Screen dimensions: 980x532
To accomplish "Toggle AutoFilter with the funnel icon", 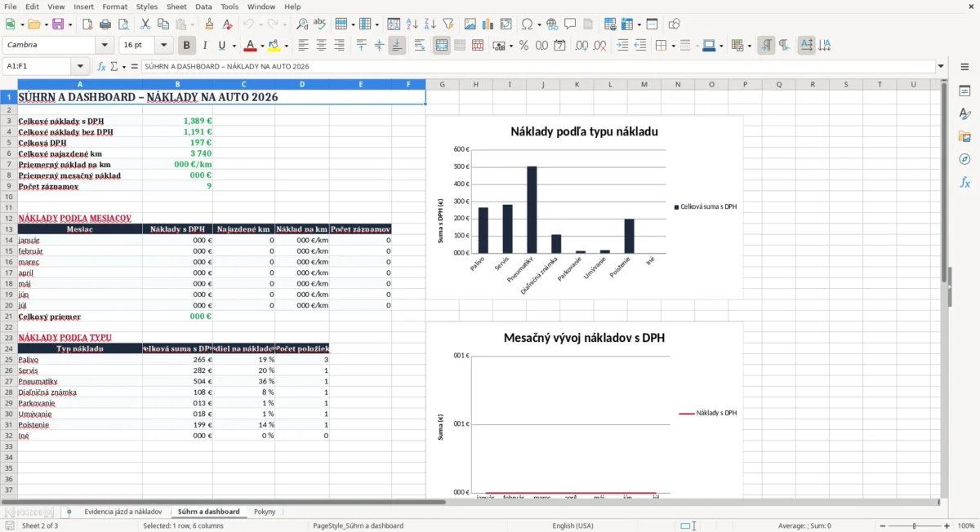I will coord(448,24).
